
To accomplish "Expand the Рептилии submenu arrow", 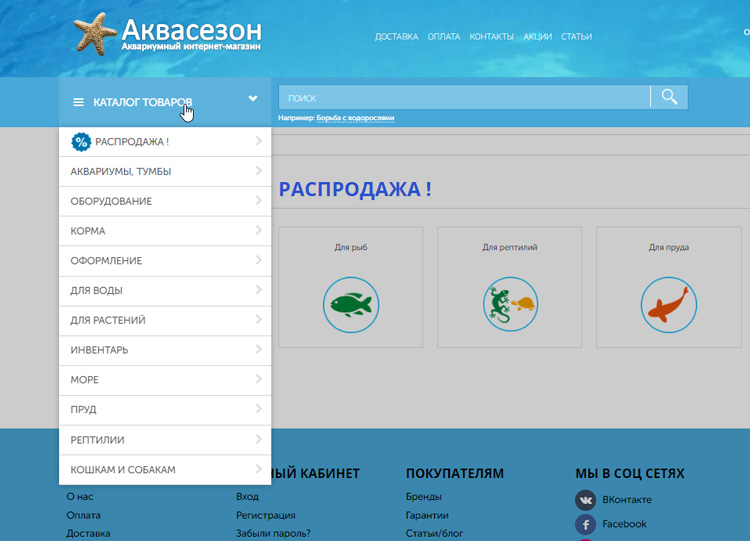I will (258, 440).
